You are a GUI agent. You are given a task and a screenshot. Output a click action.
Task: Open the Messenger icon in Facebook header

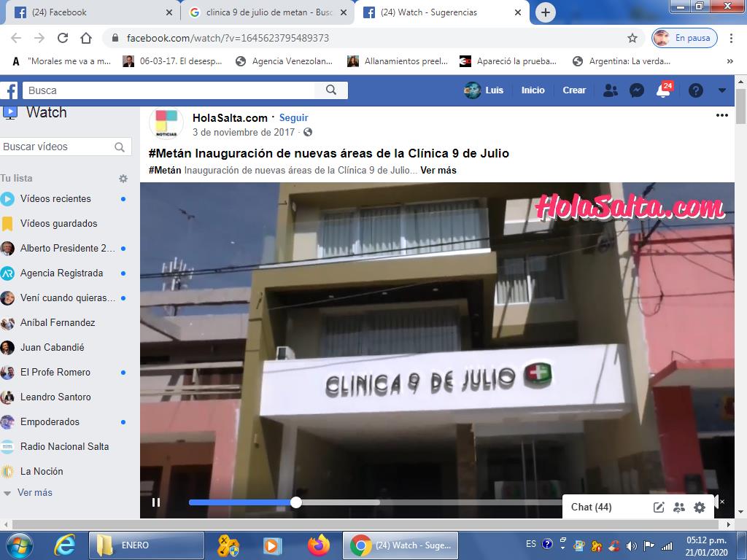click(636, 90)
